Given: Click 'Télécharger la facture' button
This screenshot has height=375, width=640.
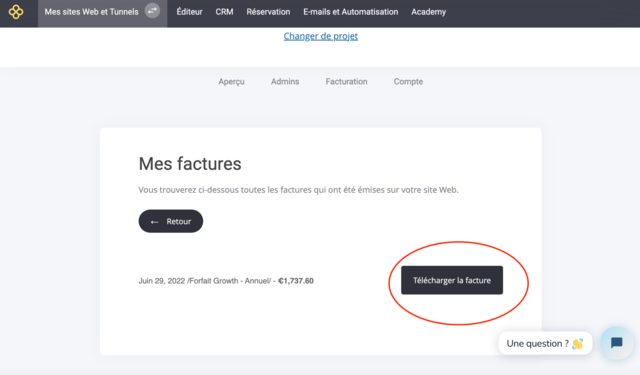Looking at the screenshot, I should click(452, 280).
